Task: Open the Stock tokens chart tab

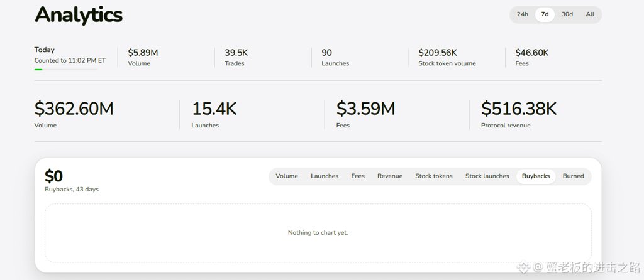Action: pyautogui.click(x=434, y=176)
